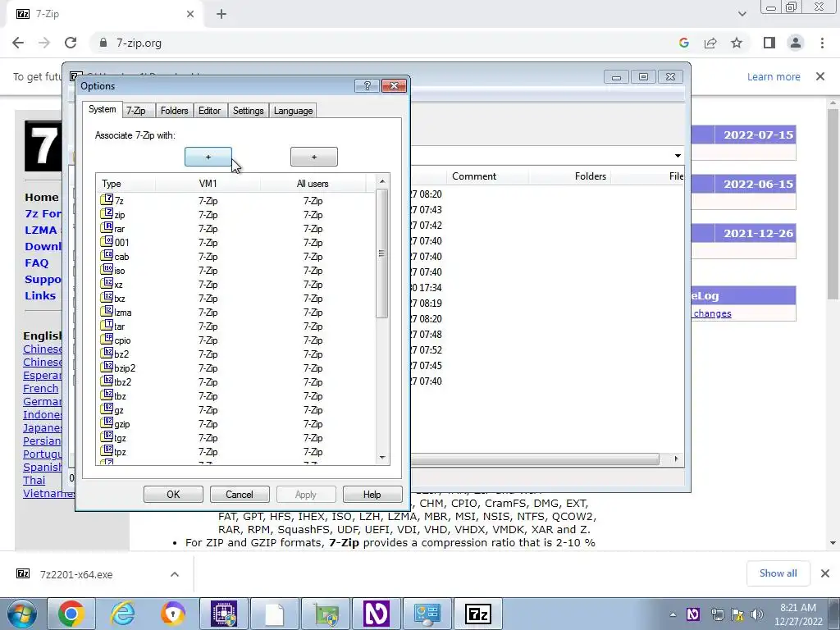
Task: Open 7-Zip from the taskbar
Action: [x=478, y=614]
